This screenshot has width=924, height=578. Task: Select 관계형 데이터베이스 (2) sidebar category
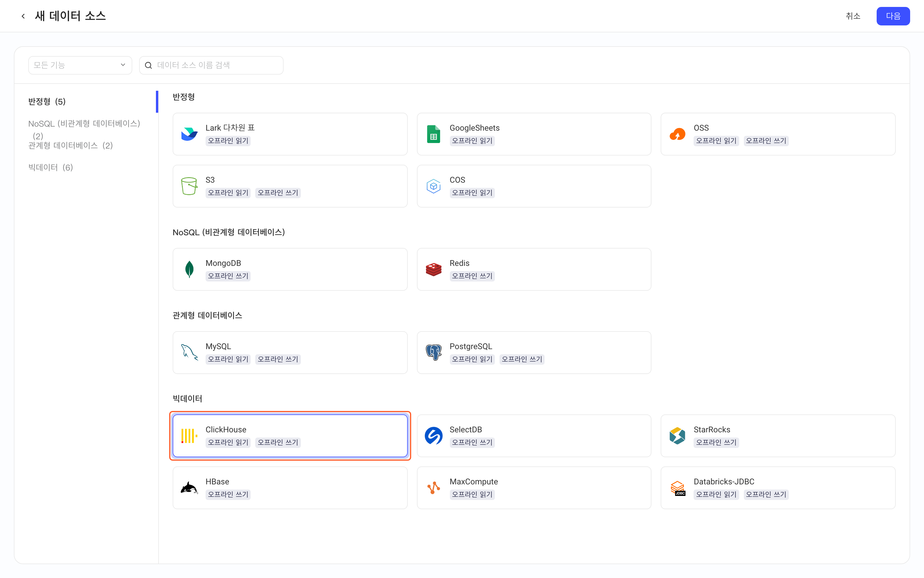pos(71,146)
